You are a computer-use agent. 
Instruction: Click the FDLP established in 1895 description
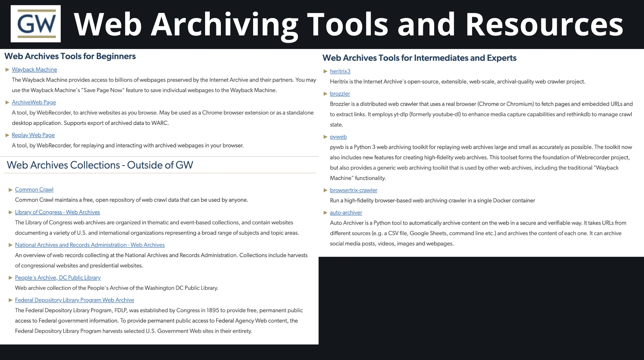(x=159, y=321)
